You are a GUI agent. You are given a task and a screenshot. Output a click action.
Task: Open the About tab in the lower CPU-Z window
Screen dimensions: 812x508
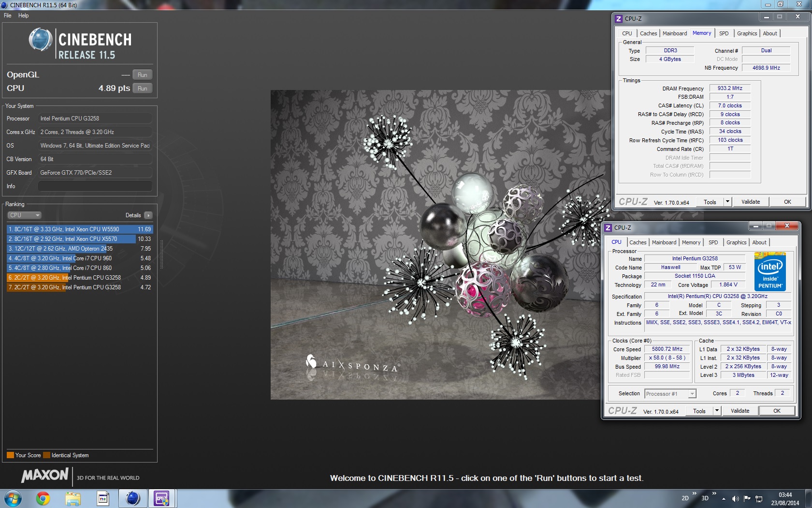759,243
